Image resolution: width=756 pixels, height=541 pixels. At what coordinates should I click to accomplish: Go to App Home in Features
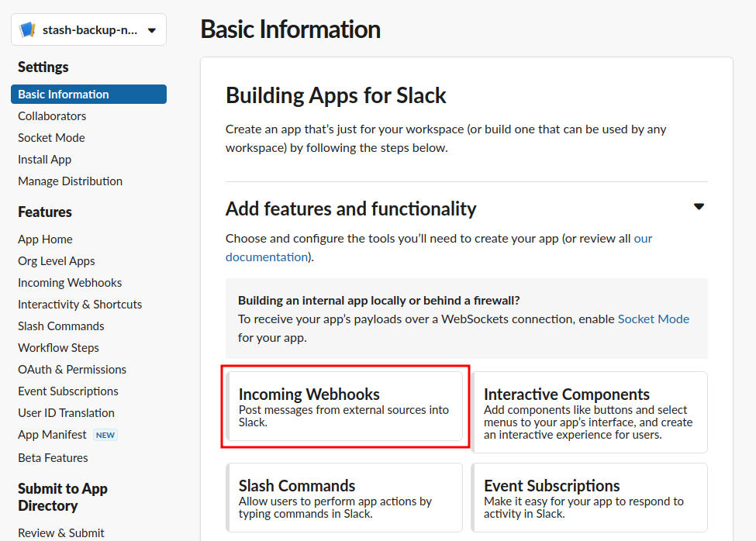[45, 239]
